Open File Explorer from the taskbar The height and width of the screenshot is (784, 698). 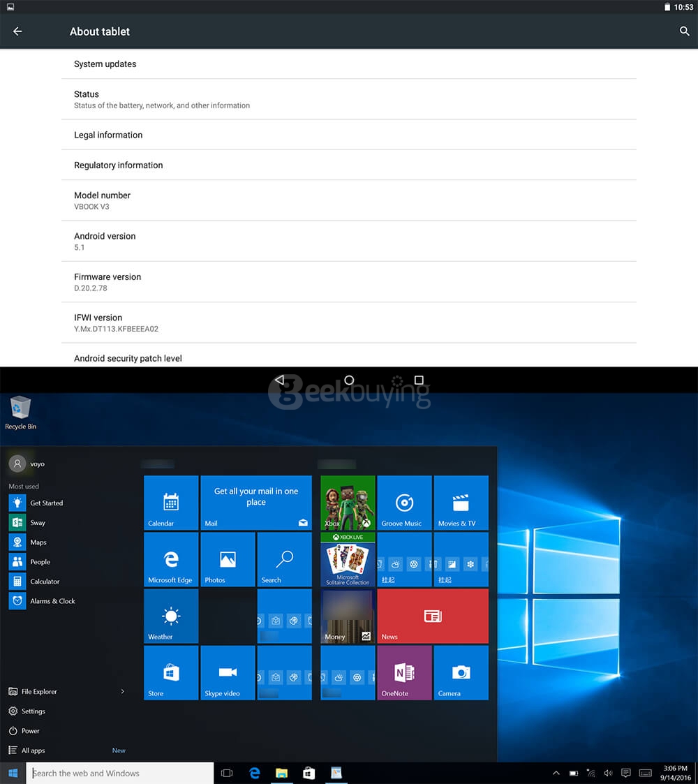click(281, 773)
